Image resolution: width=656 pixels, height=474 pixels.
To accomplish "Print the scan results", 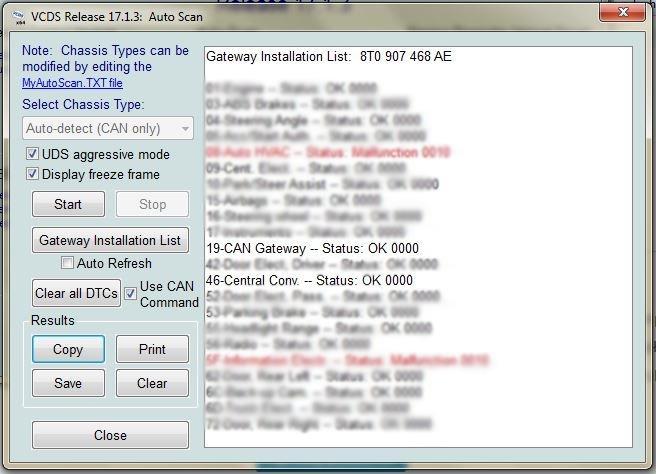I will coord(152,349).
